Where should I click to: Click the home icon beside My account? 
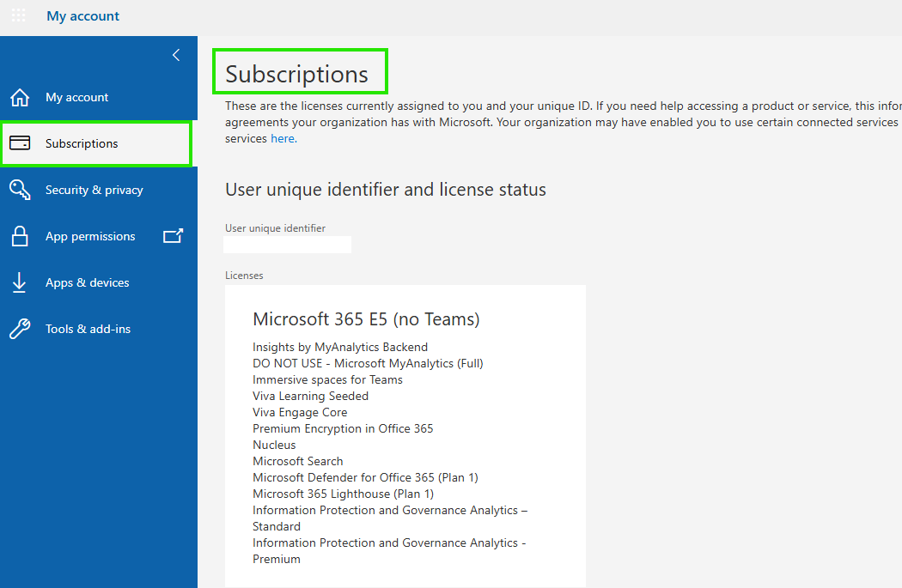[x=20, y=97]
